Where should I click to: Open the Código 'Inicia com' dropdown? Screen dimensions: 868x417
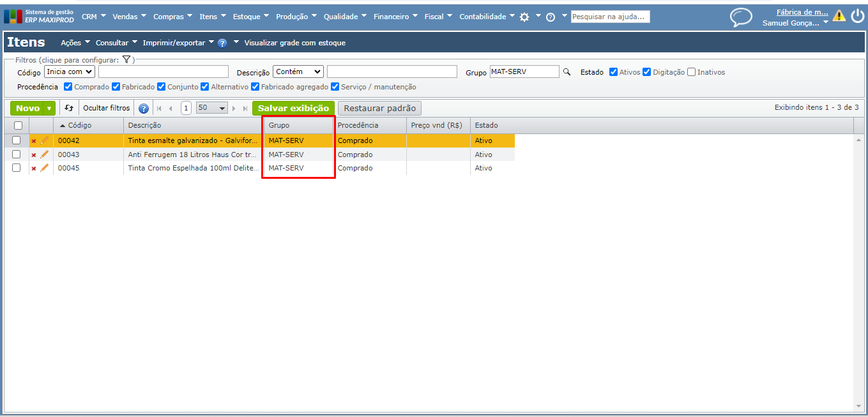pyautogui.click(x=70, y=72)
